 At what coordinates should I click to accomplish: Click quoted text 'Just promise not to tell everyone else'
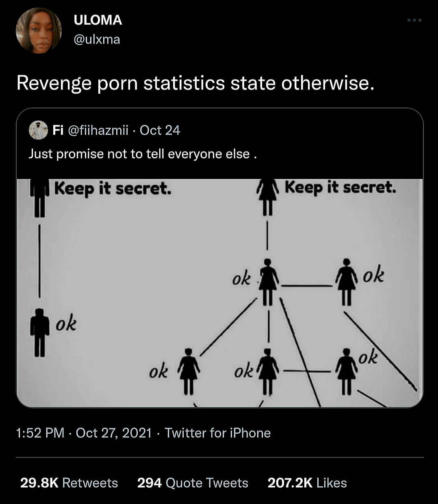(142, 154)
